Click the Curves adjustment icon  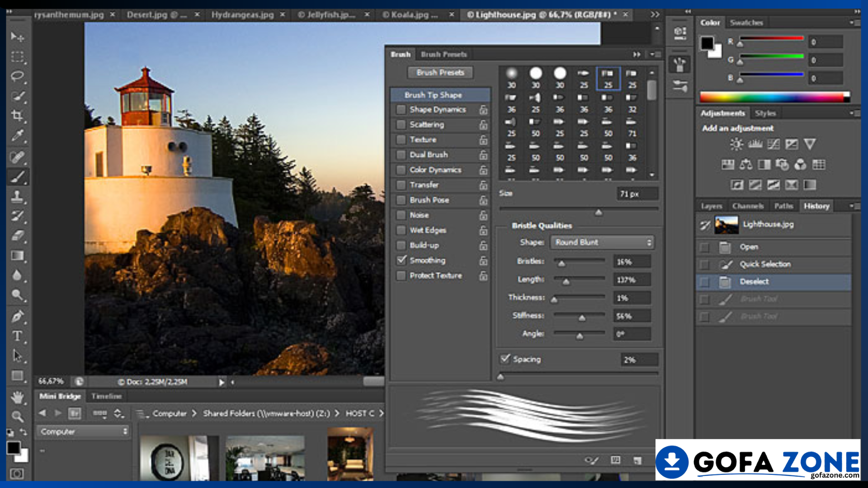click(x=774, y=144)
